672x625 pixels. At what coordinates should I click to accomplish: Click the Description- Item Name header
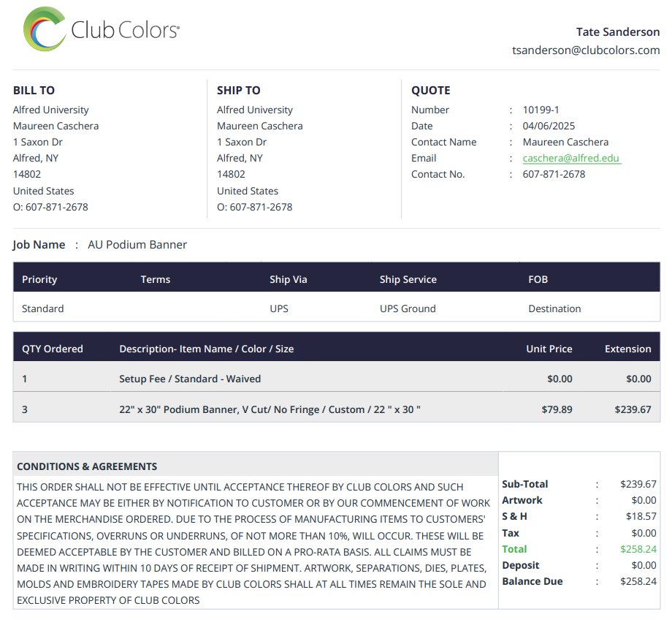(x=206, y=349)
